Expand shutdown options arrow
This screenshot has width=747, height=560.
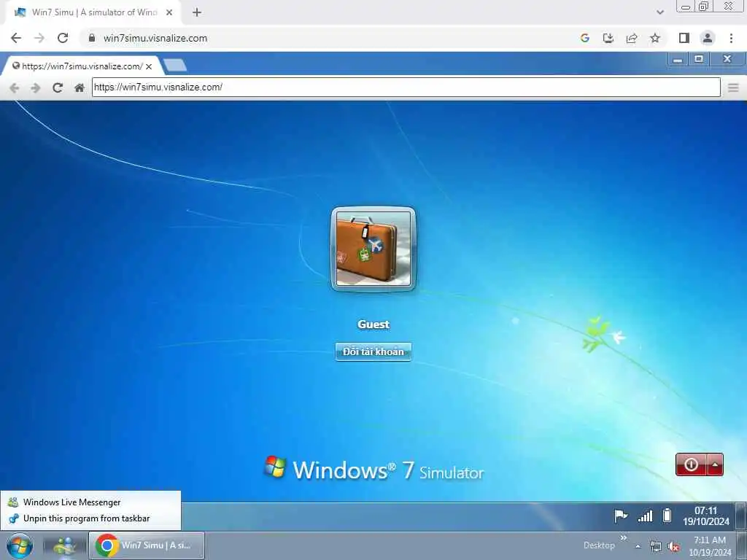tap(715, 464)
